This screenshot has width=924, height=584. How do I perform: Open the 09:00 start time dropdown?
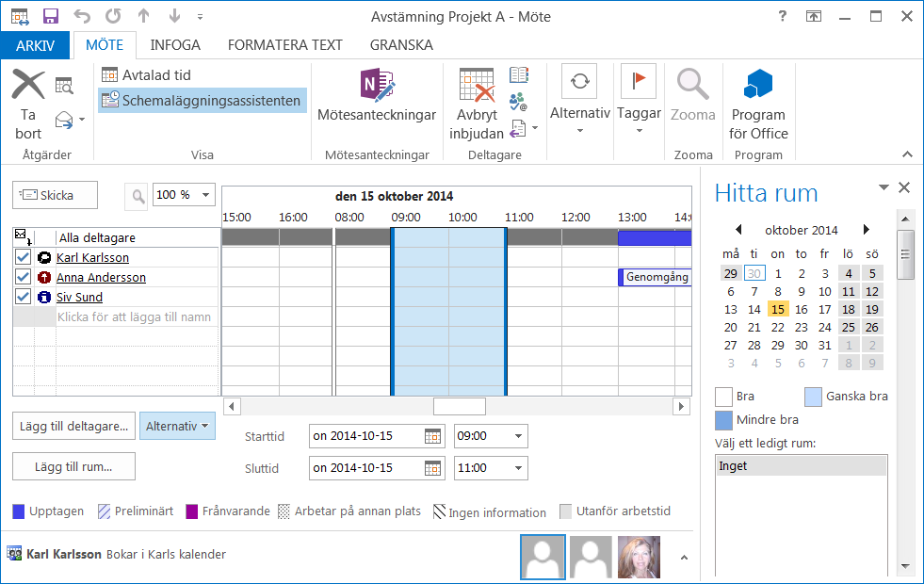coord(519,436)
